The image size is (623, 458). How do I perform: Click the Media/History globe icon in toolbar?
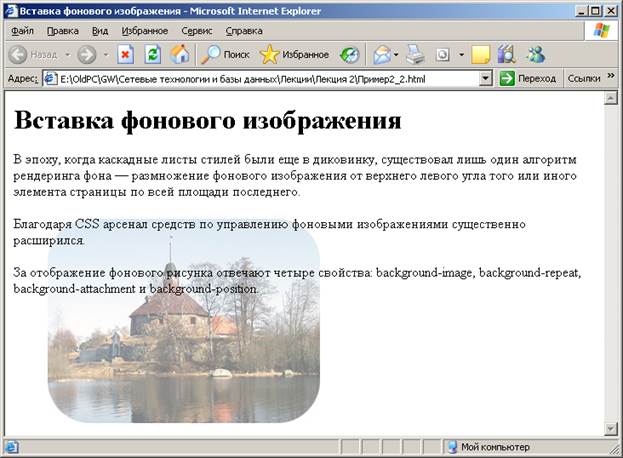(349, 54)
